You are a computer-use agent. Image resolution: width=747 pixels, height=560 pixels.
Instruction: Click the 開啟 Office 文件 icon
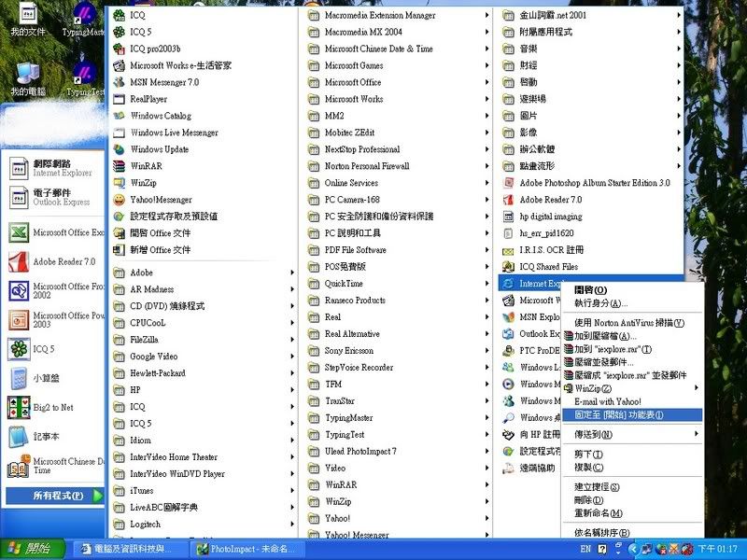pos(119,232)
